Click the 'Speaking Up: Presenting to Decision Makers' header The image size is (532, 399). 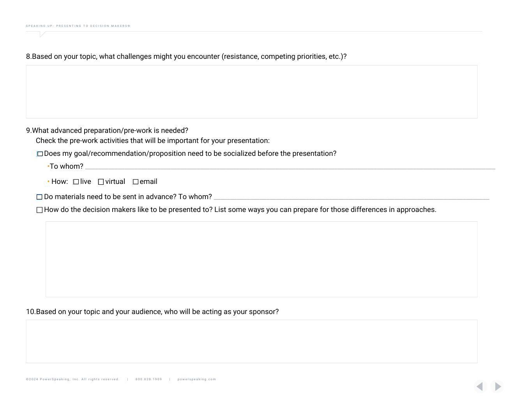(x=78, y=26)
